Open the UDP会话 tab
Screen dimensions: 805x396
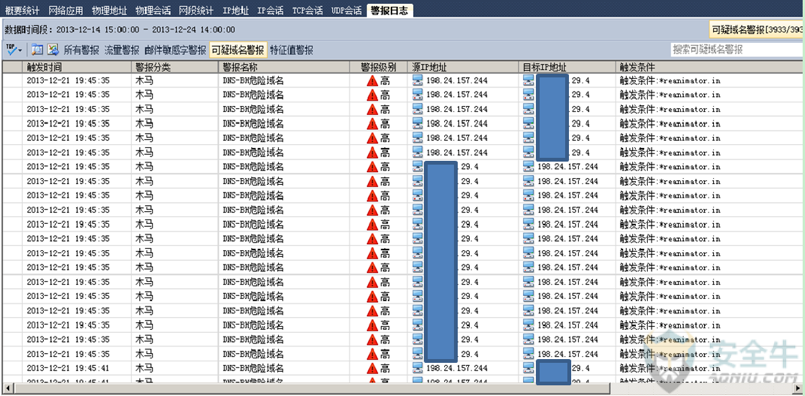click(347, 10)
